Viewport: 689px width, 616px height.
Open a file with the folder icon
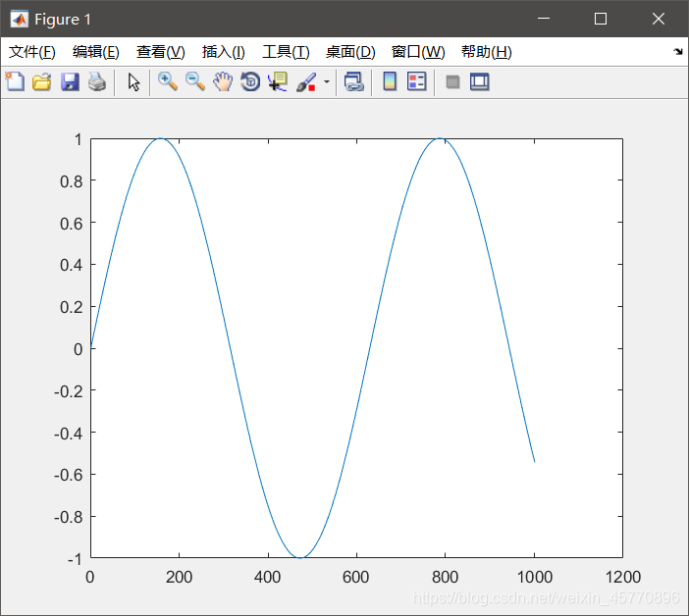click(x=42, y=82)
